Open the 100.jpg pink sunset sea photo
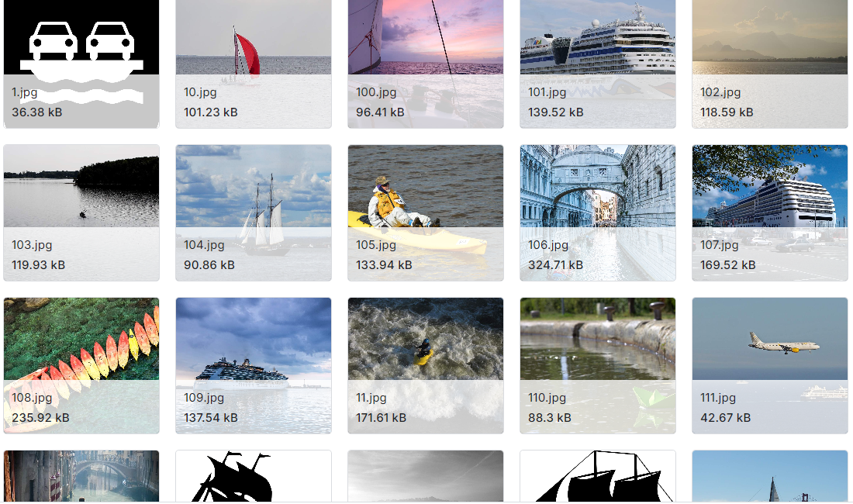The image size is (853, 504). point(426,64)
